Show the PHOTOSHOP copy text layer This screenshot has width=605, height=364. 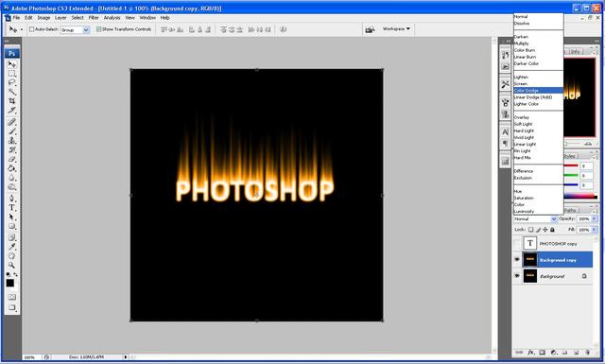click(517, 244)
